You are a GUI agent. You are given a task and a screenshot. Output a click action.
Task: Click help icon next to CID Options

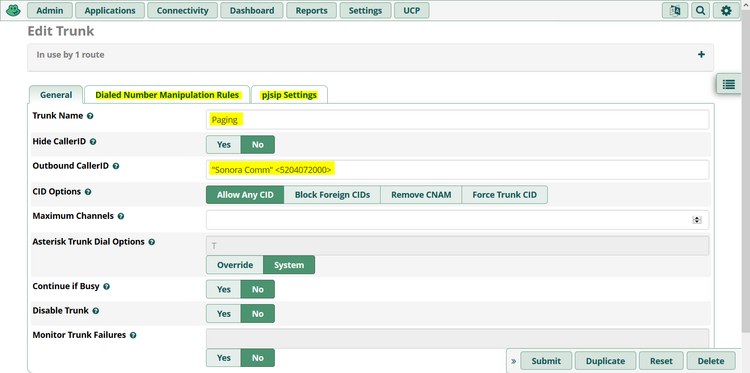tap(88, 192)
